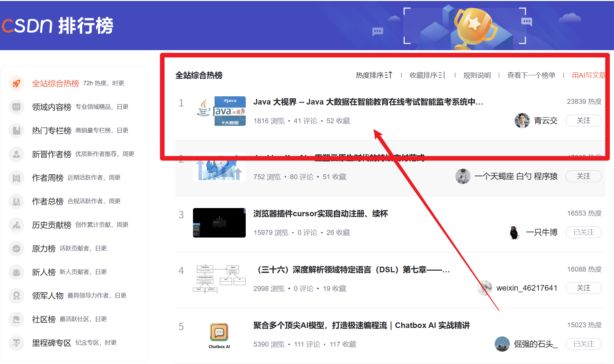
Task: Follow weixin_46217641 with 关注 button
Action: coord(584,288)
